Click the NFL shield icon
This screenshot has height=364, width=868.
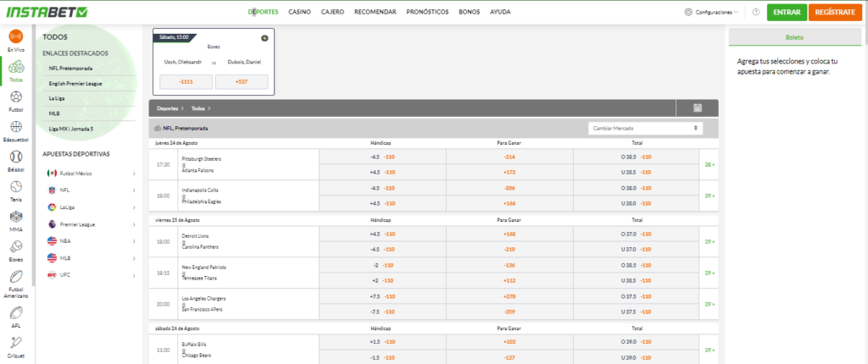click(x=52, y=190)
